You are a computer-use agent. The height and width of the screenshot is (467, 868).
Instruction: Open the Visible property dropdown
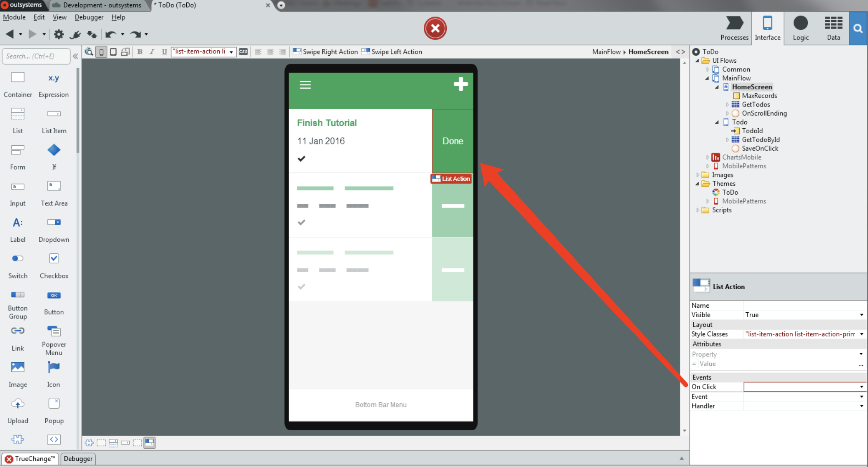pos(861,315)
